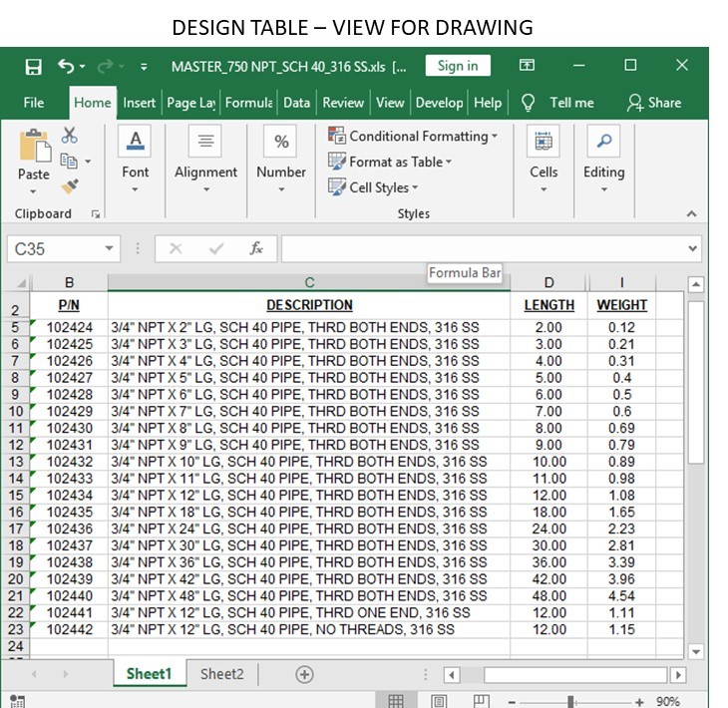This screenshot has width=728, height=708.
Task: Switch to Page Layout view
Action: [x=439, y=700]
